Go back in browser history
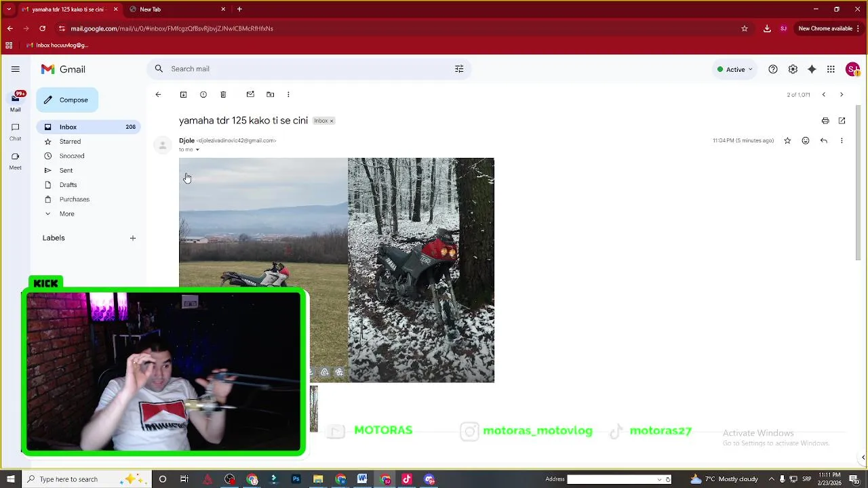 click(x=9, y=28)
